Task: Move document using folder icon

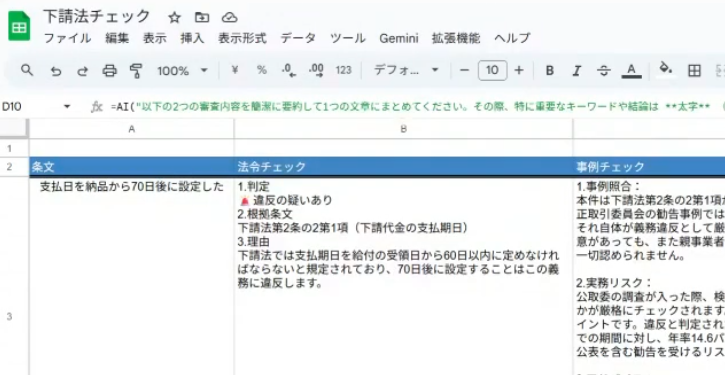Action: point(202,18)
